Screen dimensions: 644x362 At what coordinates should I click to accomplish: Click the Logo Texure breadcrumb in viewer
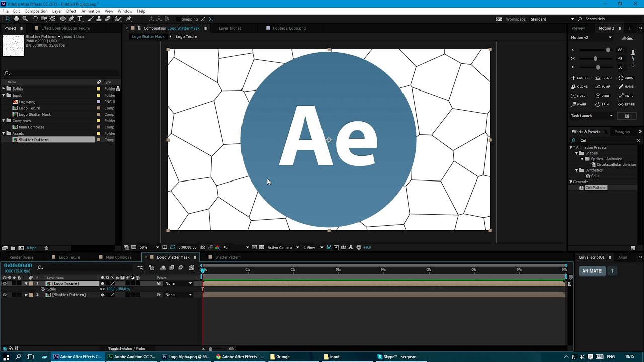pos(186,37)
